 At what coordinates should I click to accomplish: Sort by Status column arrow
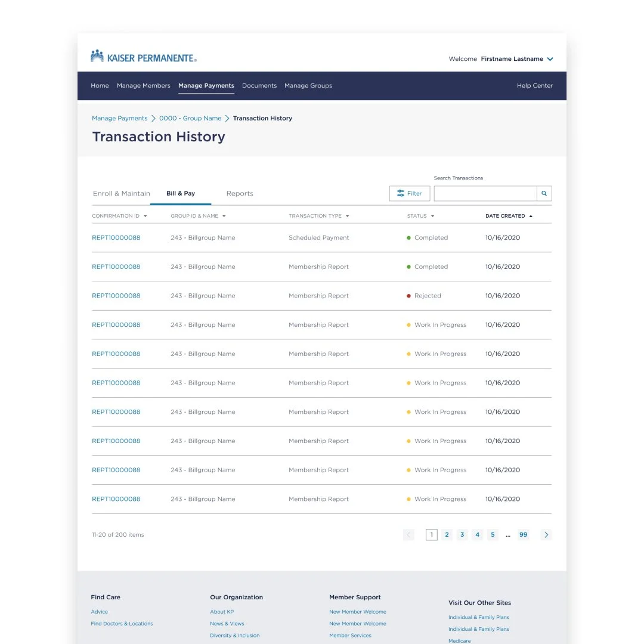click(432, 216)
